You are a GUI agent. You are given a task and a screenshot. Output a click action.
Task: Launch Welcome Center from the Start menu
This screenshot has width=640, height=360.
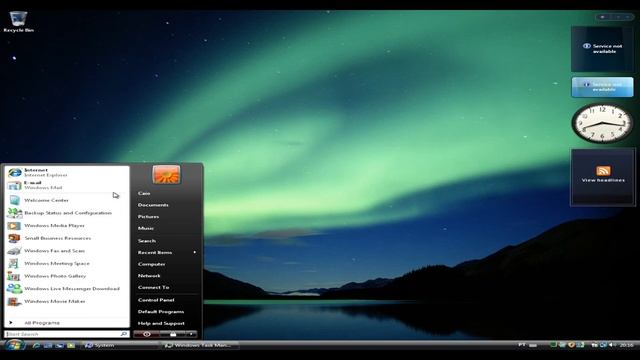coord(67,200)
